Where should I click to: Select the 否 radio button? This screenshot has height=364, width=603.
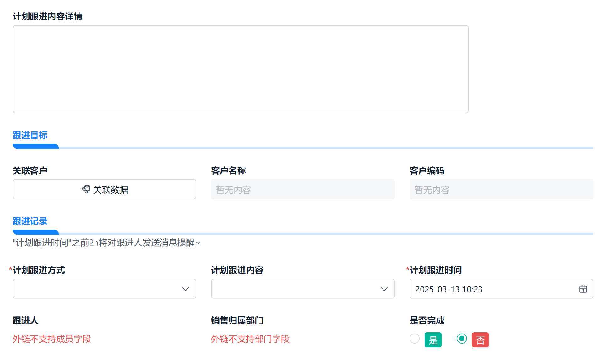point(461,339)
